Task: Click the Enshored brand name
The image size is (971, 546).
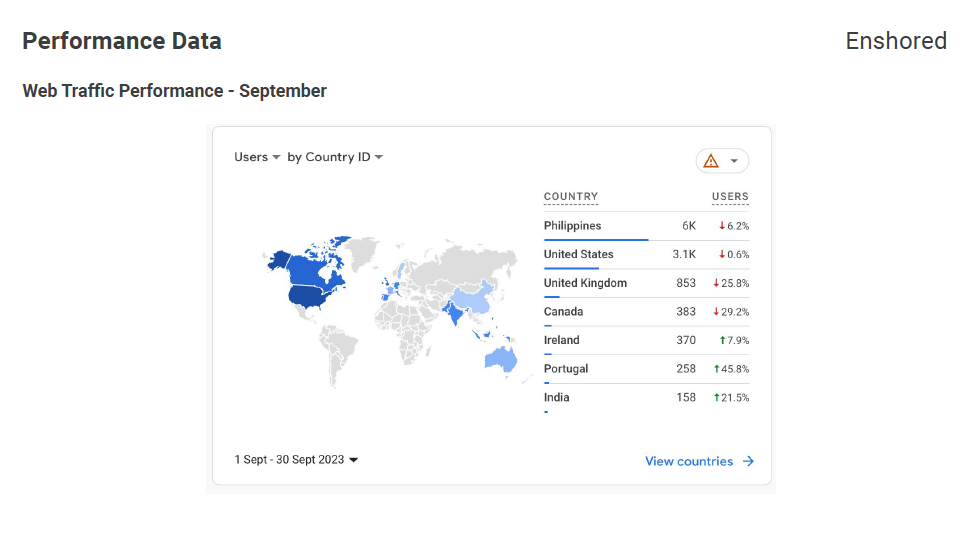Action: (x=896, y=41)
